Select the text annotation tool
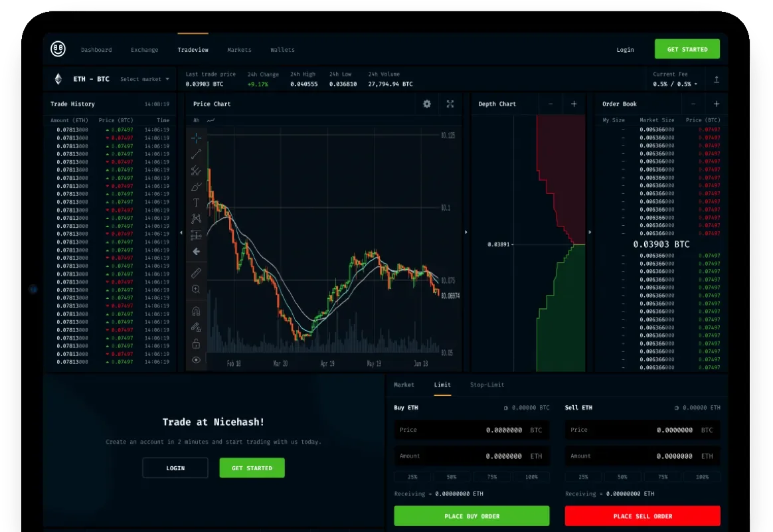The height and width of the screenshot is (532, 773). pos(196,203)
